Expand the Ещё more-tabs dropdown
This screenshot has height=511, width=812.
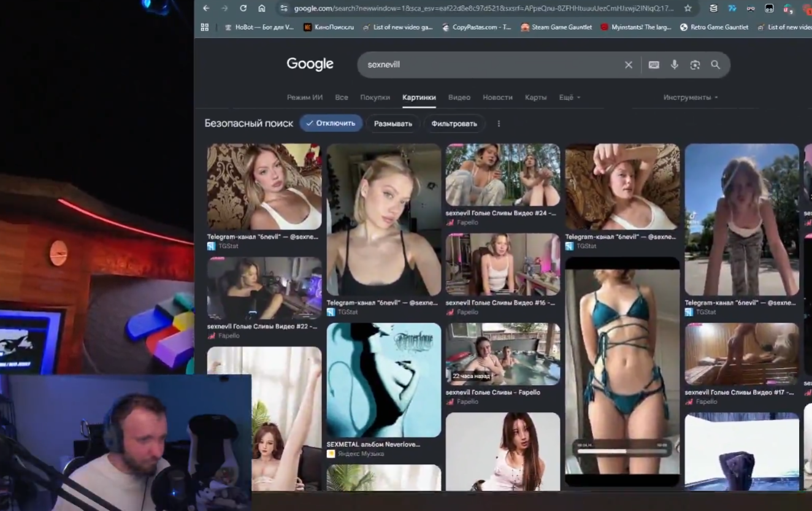(x=569, y=98)
